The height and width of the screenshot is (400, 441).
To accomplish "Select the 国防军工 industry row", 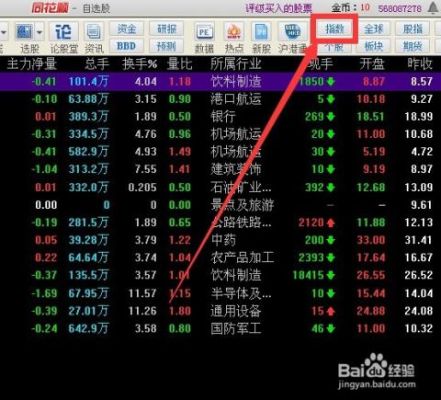I will (x=220, y=329).
